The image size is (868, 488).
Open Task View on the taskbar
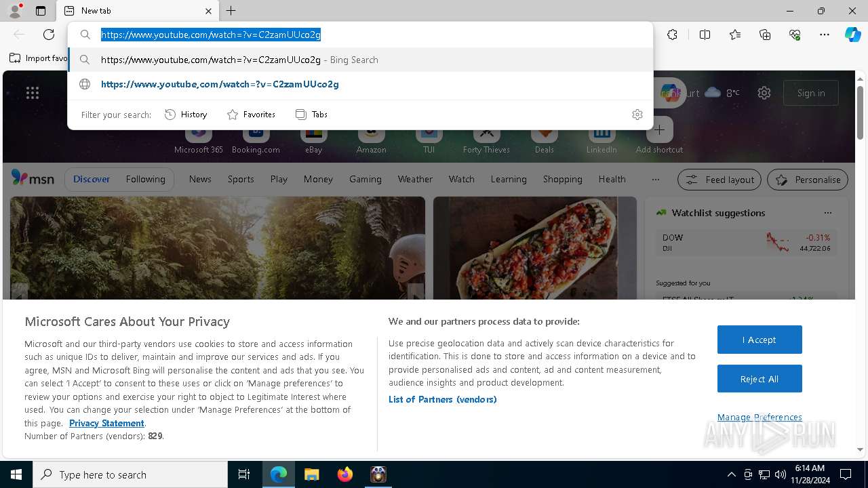[244, 474]
